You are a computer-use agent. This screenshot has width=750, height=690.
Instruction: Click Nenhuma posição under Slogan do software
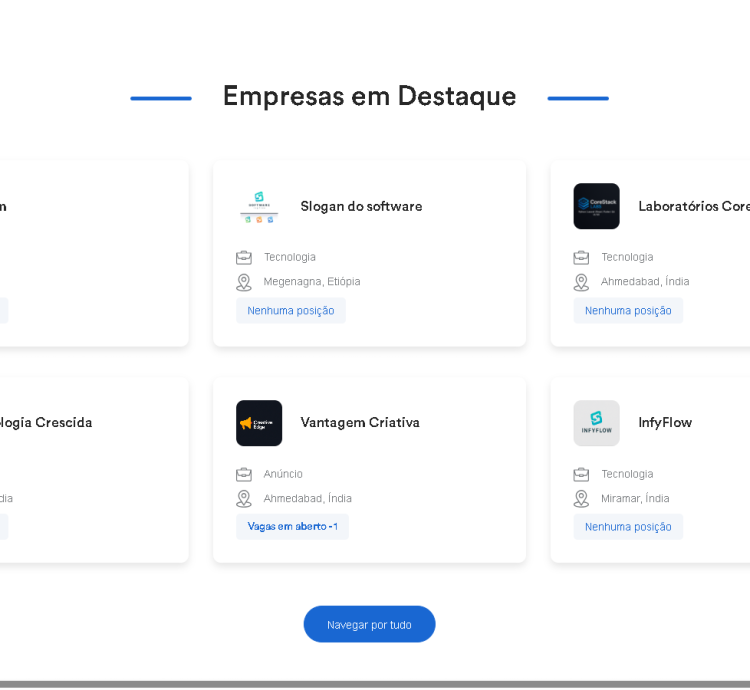tap(291, 311)
